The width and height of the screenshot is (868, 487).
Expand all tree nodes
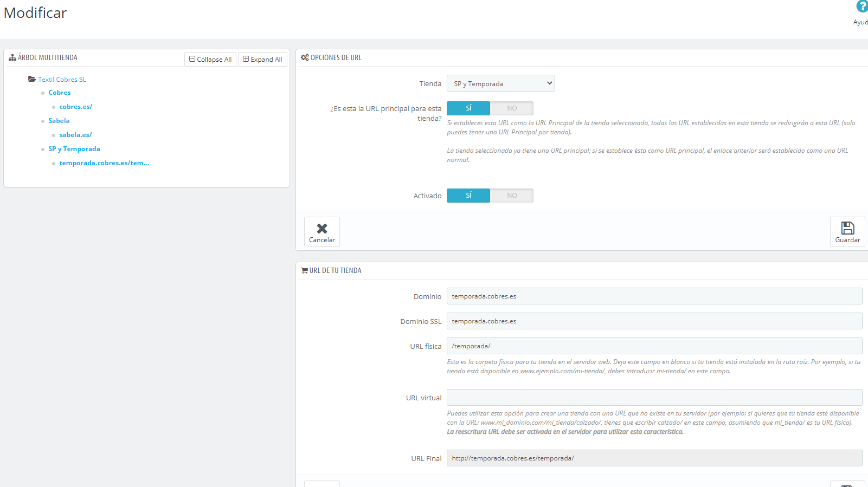coord(262,59)
